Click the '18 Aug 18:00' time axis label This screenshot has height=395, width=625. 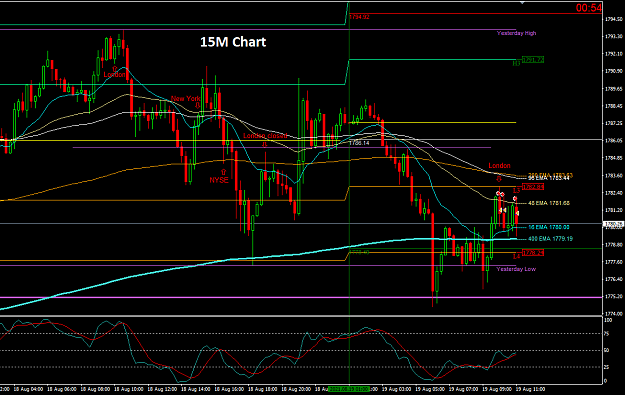pyautogui.click(x=262, y=389)
